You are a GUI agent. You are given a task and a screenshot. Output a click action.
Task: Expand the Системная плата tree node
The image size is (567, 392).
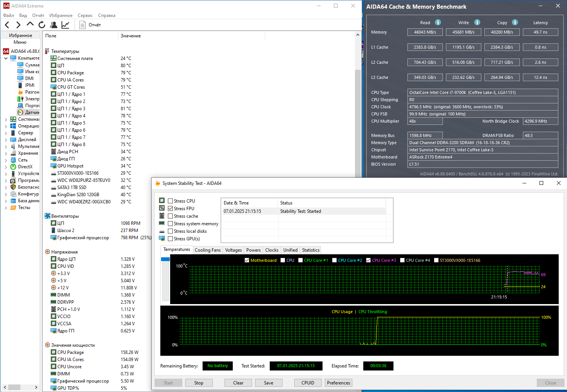[x=6, y=119]
